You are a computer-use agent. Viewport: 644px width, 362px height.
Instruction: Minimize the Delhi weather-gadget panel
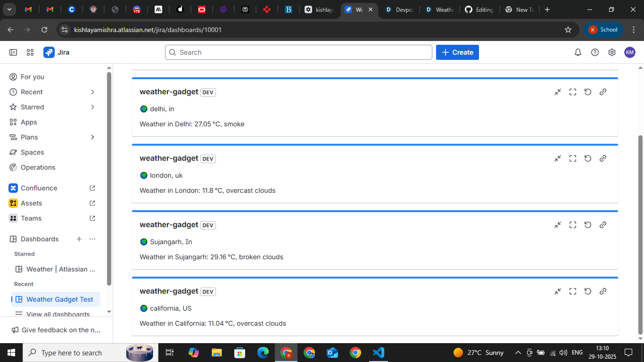tap(558, 92)
